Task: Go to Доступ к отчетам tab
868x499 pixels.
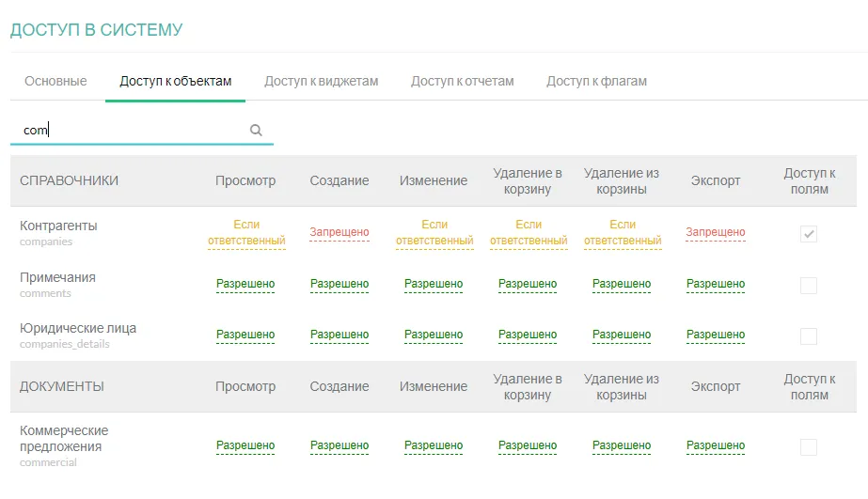Action: [x=462, y=81]
